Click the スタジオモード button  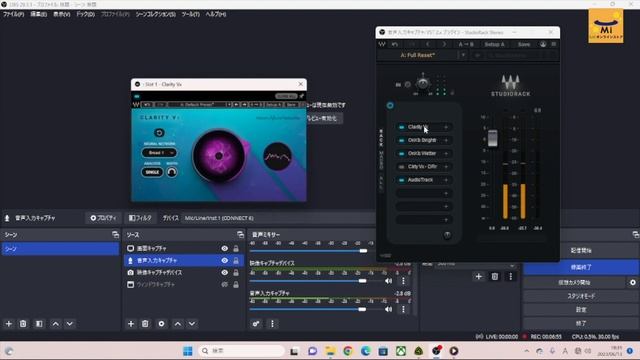click(x=581, y=296)
